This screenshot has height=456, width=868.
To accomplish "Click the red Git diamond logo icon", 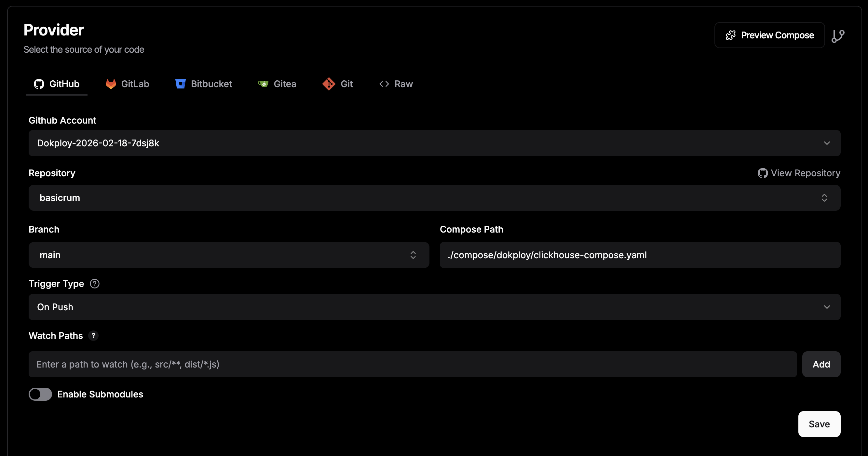I will 329,84.
